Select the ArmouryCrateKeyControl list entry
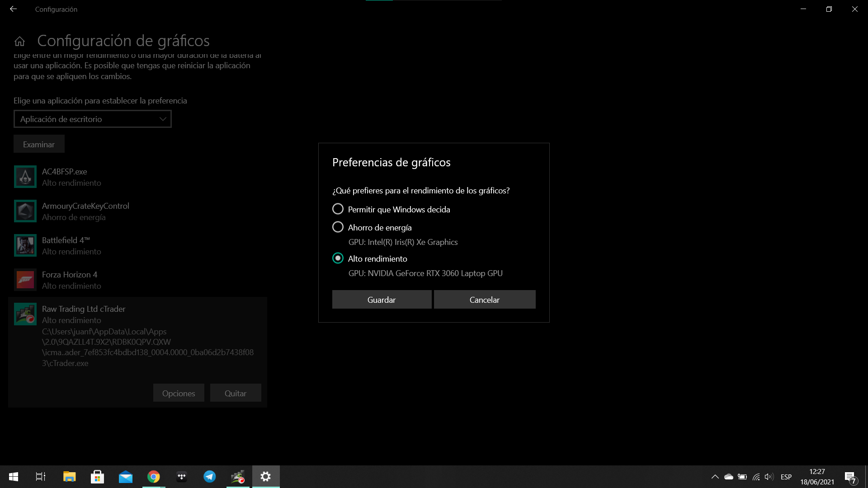 pyautogui.click(x=137, y=211)
